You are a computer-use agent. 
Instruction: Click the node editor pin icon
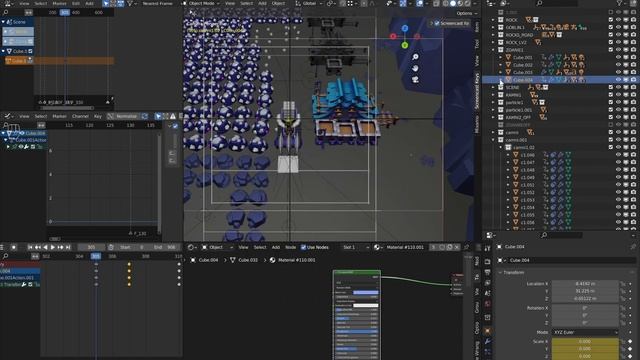pyautogui.click(x=467, y=247)
